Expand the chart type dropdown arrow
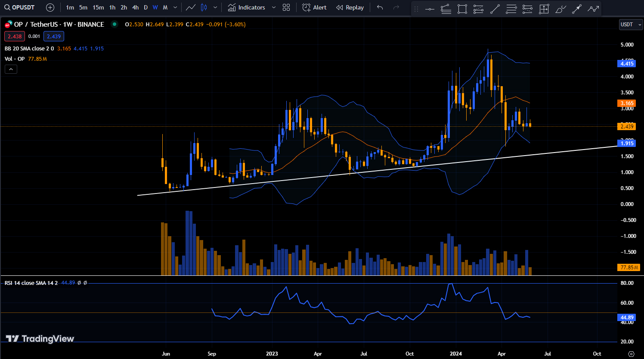The height and width of the screenshot is (359, 644). pyautogui.click(x=215, y=7)
